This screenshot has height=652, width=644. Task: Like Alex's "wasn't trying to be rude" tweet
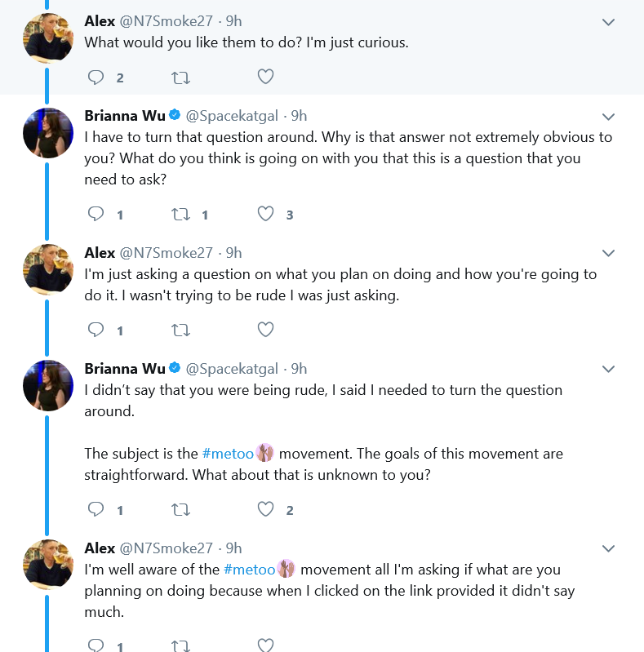pyautogui.click(x=265, y=330)
